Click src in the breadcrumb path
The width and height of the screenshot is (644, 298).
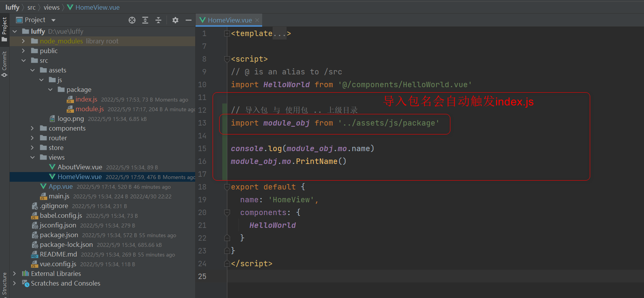pyautogui.click(x=31, y=7)
